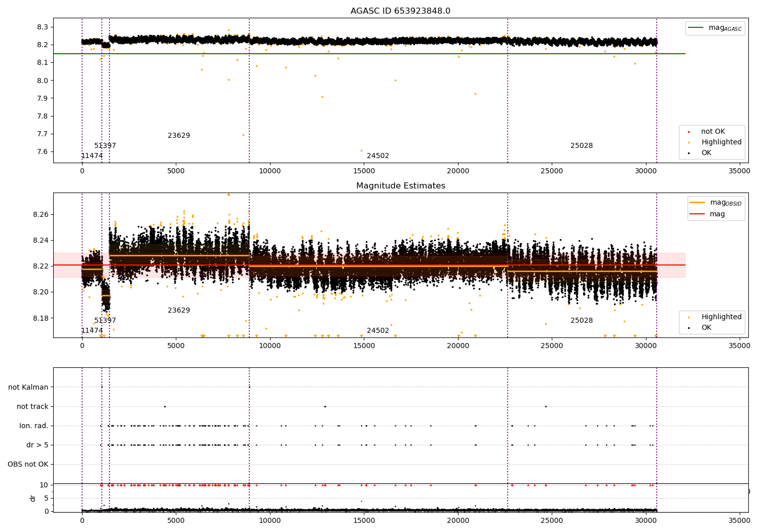Click the 35000 x-tick under Magnitude Estimates plot
Viewport: 760px width, 532px height.
(x=739, y=346)
